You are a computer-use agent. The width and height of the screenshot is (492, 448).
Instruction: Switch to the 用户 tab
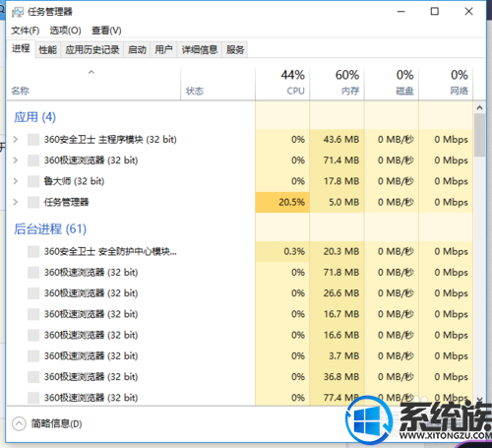163,50
